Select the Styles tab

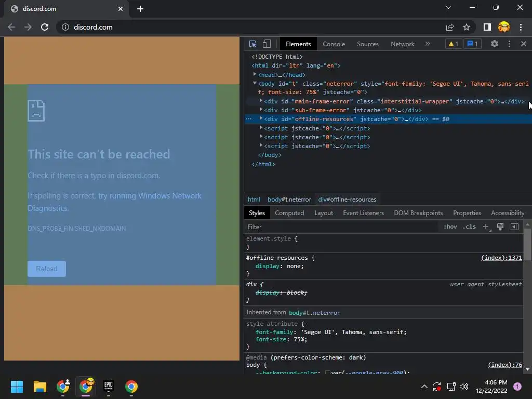click(x=257, y=213)
